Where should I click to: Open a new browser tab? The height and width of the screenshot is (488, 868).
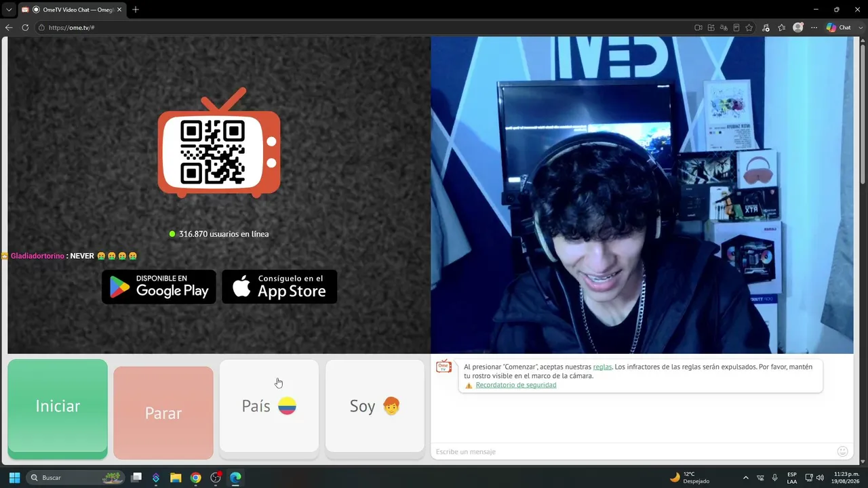pyautogui.click(x=136, y=9)
